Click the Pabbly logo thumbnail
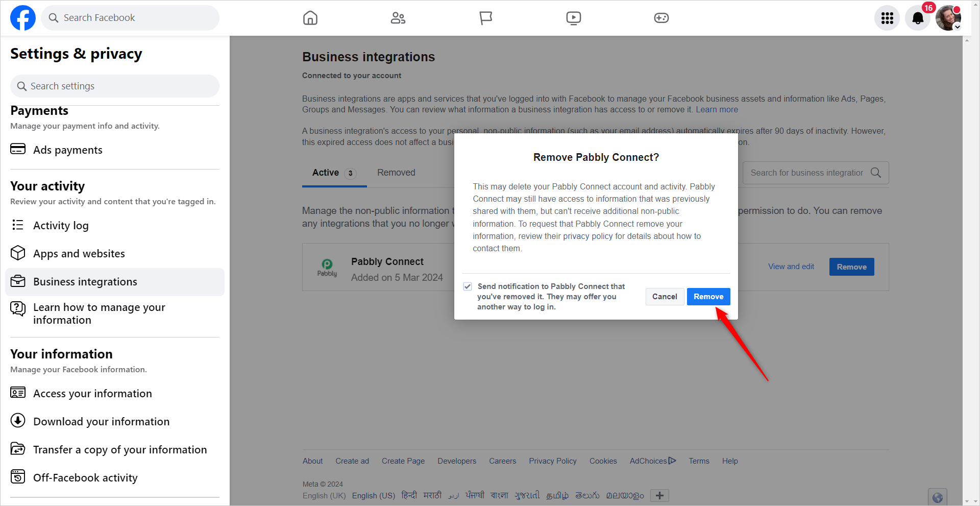980x506 pixels. coord(327,267)
